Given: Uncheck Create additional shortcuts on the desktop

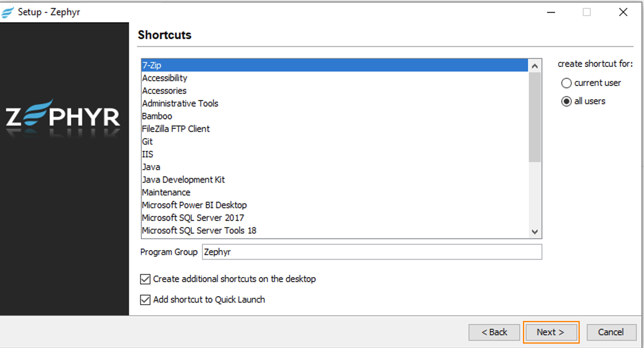Looking at the screenshot, I should (x=145, y=279).
